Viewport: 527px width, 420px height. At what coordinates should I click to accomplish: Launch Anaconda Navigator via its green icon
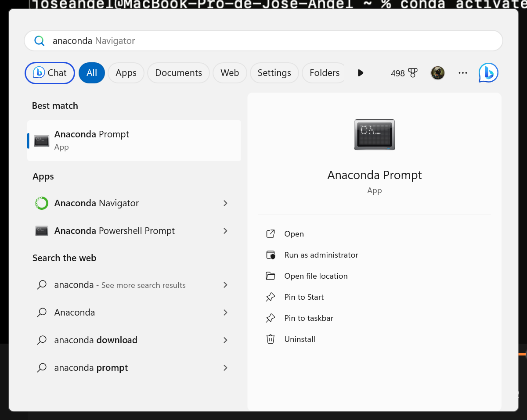pyautogui.click(x=41, y=203)
